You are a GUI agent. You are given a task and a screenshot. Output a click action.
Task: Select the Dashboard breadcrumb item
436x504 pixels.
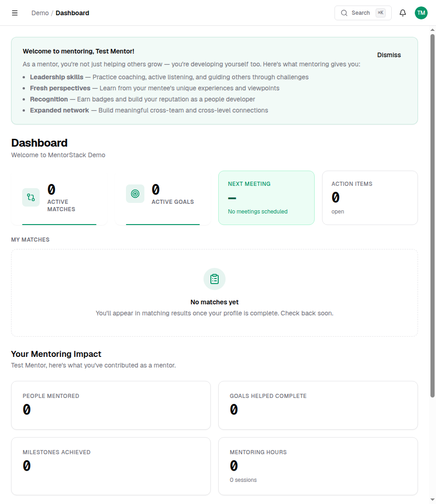(72, 13)
